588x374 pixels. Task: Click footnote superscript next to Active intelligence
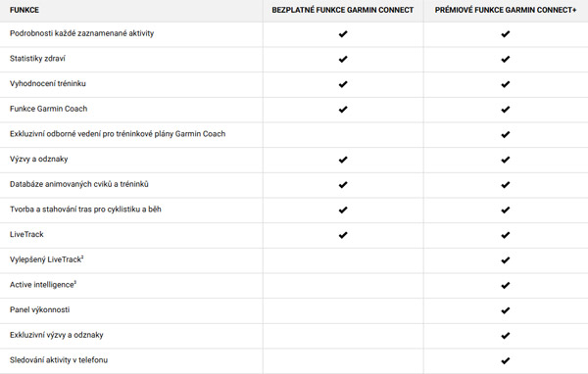[x=75, y=282]
